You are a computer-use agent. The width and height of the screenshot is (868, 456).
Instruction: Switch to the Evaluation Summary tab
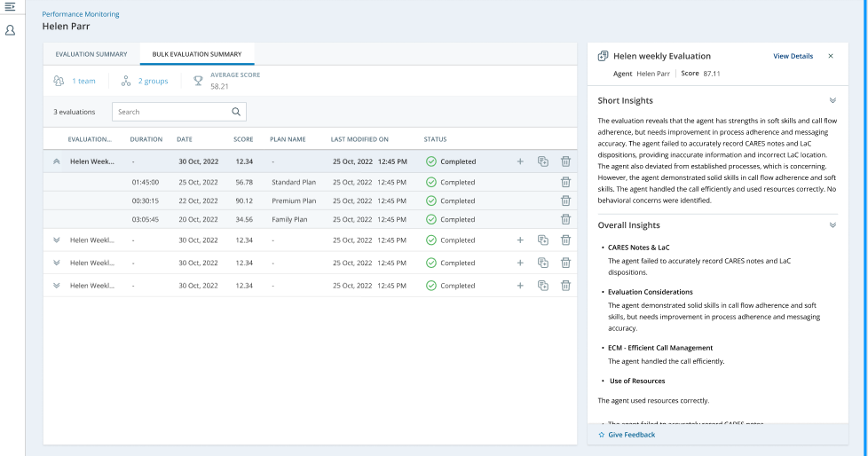(x=91, y=54)
